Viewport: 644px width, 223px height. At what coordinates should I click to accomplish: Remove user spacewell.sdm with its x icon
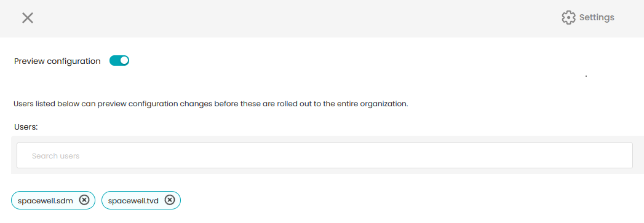point(84,200)
